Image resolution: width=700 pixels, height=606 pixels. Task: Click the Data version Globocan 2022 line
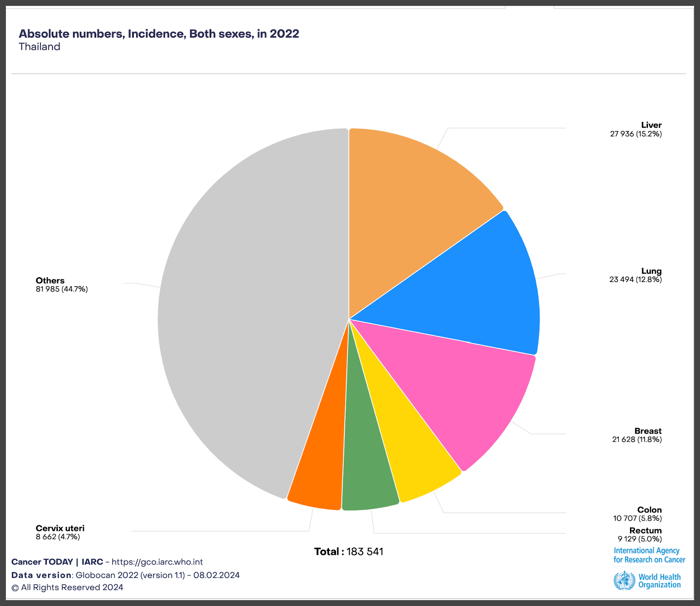click(126, 575)
